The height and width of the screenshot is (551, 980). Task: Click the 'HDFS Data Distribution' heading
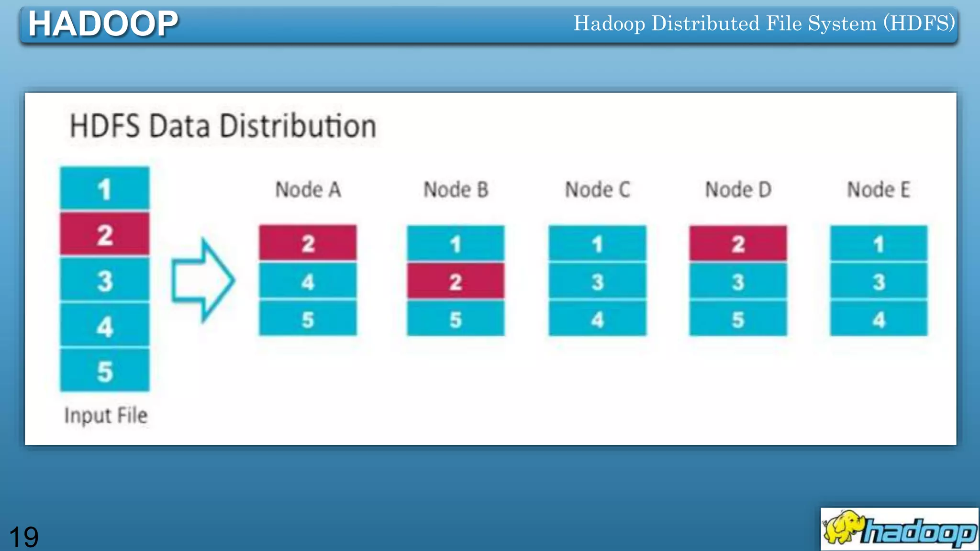pos(223,126)
